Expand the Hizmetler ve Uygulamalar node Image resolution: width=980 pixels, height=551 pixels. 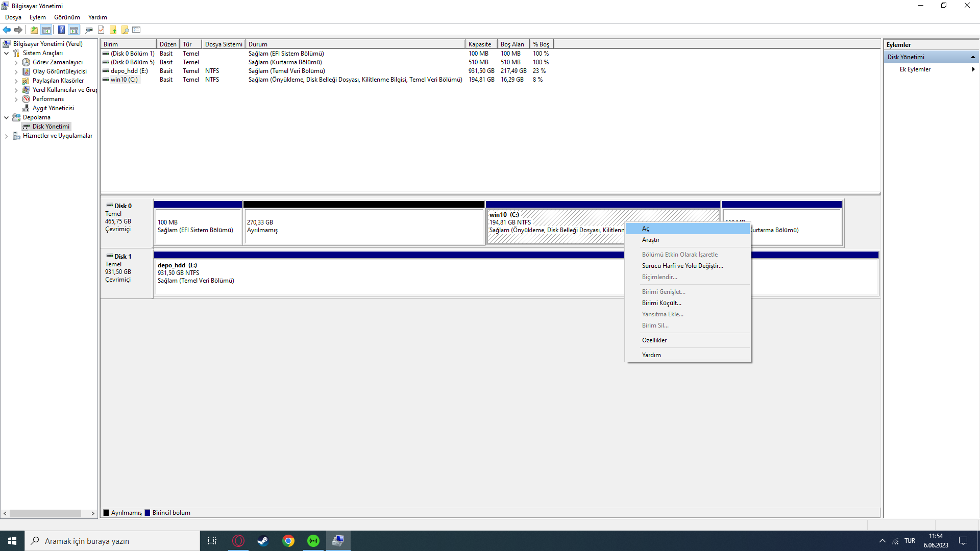tap(6, 136)
